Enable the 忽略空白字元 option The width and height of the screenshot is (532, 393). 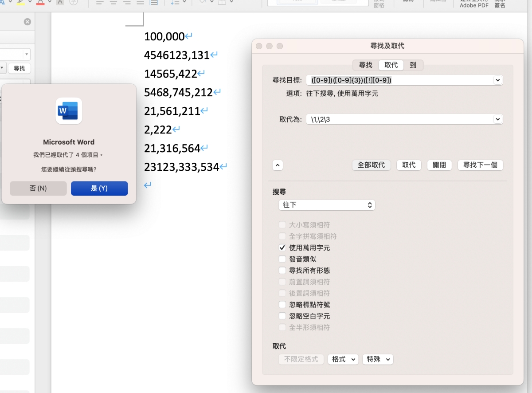282,316
